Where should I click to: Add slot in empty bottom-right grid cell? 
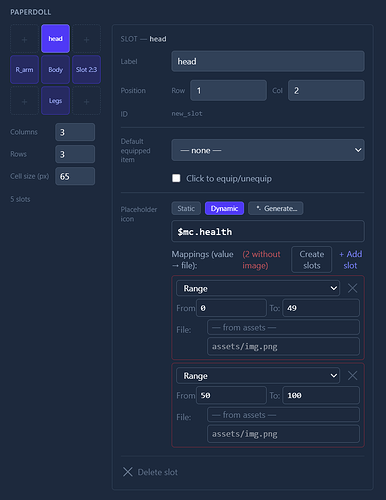pos(86,101)
